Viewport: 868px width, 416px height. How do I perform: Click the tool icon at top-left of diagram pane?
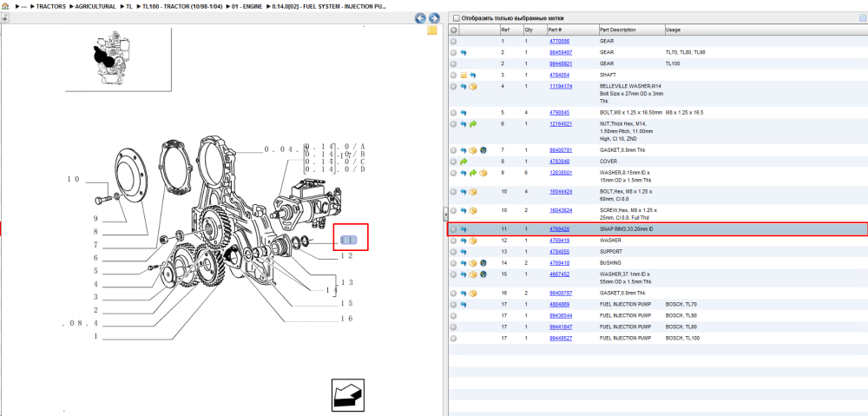coord(5,18)
